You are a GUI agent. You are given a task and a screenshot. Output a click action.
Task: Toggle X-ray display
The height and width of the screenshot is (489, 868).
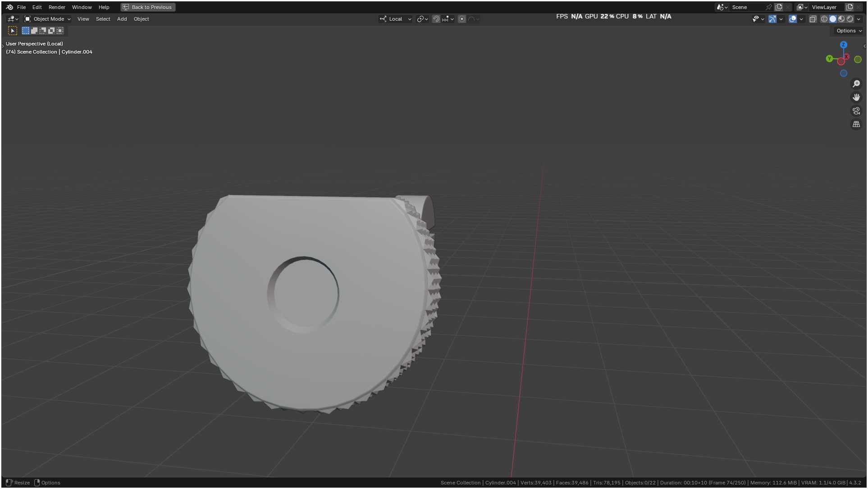tap(813, 19)
